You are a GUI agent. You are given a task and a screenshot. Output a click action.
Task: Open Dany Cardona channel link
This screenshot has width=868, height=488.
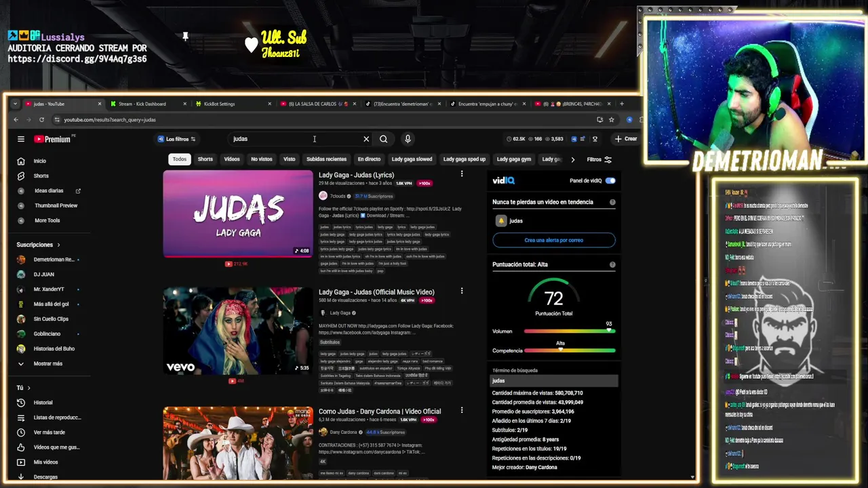[343, 432]
